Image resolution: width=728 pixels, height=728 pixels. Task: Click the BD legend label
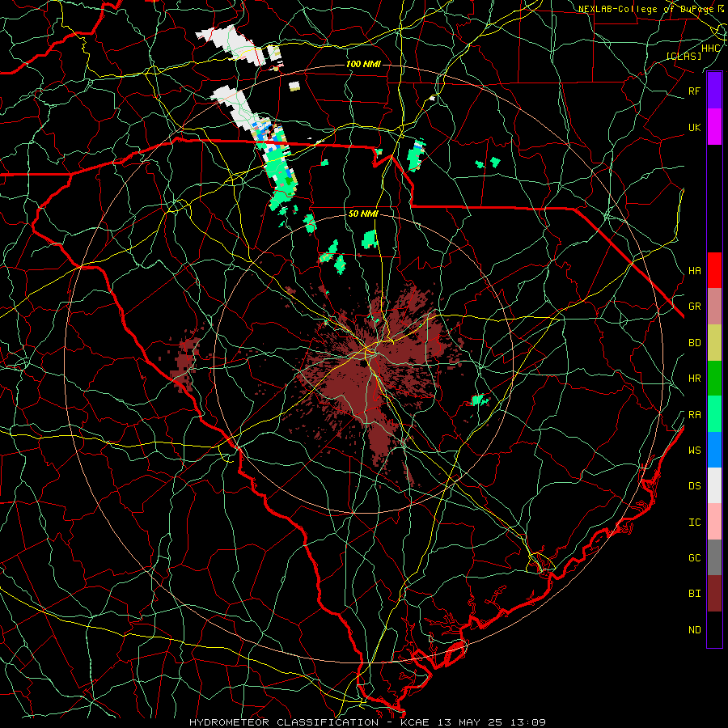point(694,343)
